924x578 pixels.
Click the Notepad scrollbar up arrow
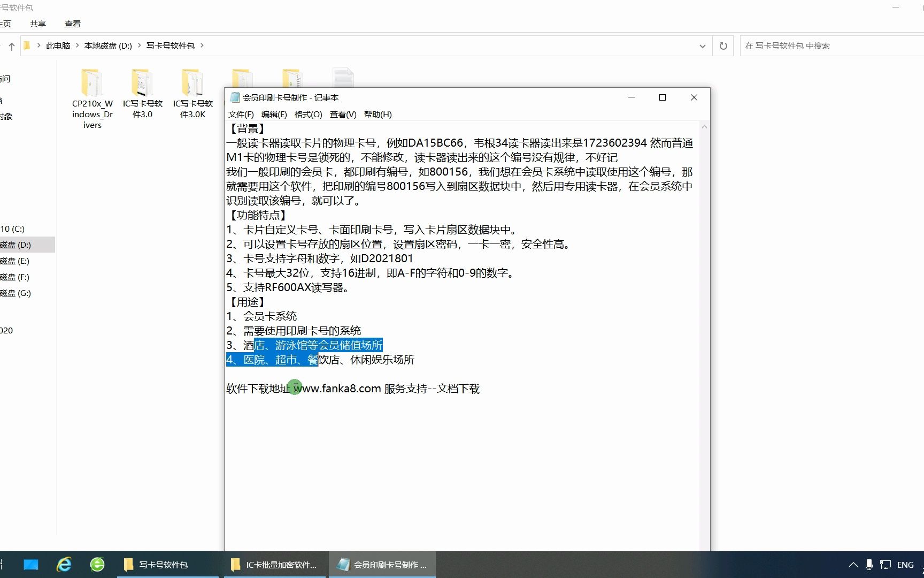704,127
